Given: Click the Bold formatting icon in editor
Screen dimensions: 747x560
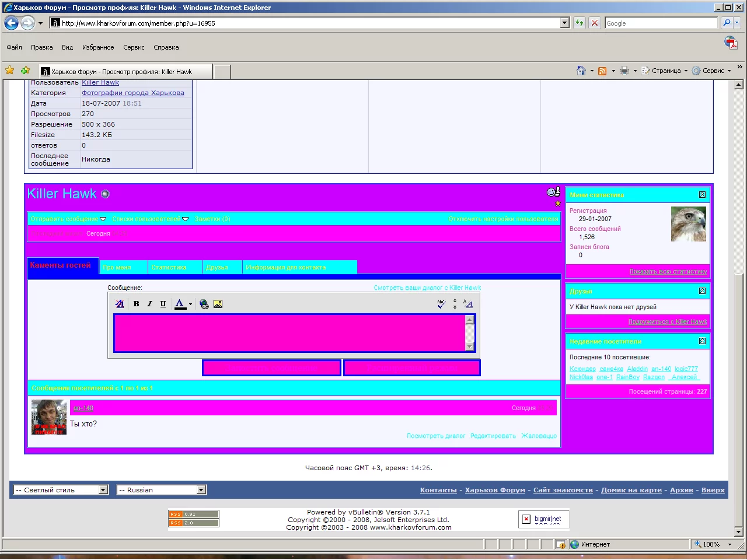Looking at the screenshot, I should coord(136,304).
